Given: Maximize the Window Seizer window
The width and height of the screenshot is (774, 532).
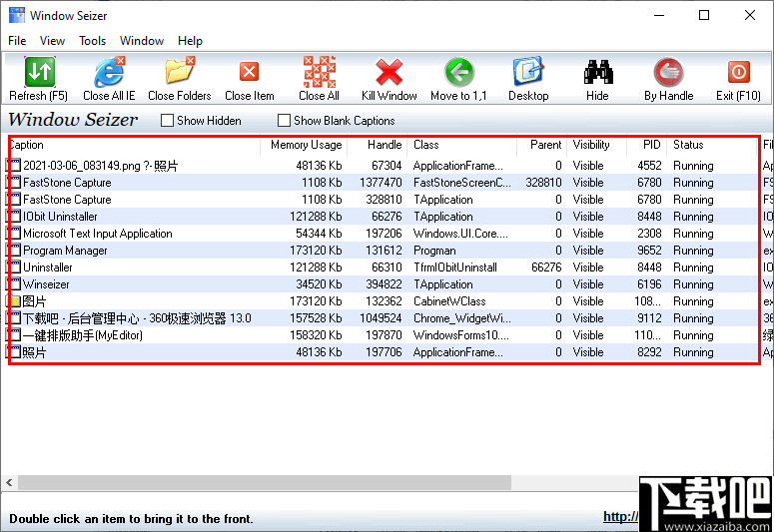Looking at the screenshot, I should [704, 15].
